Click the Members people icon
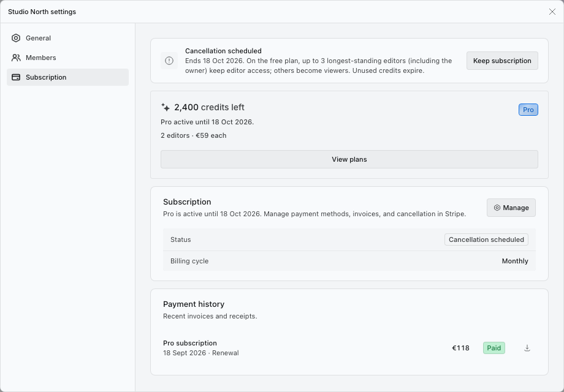Screen dimensions: 564x392 pyautogui.click(x=16, y=58)
